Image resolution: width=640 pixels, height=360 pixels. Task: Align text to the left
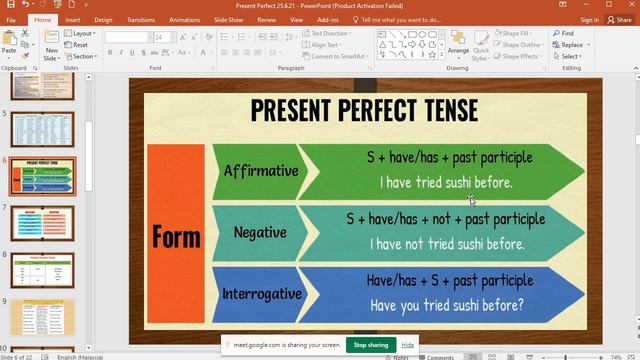pyautogui.click(x=224, y=52)
